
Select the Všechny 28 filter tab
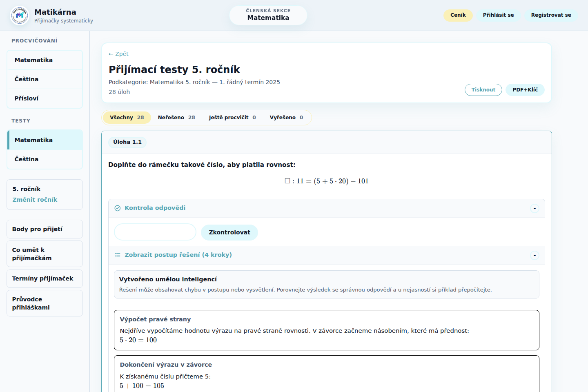127,118
